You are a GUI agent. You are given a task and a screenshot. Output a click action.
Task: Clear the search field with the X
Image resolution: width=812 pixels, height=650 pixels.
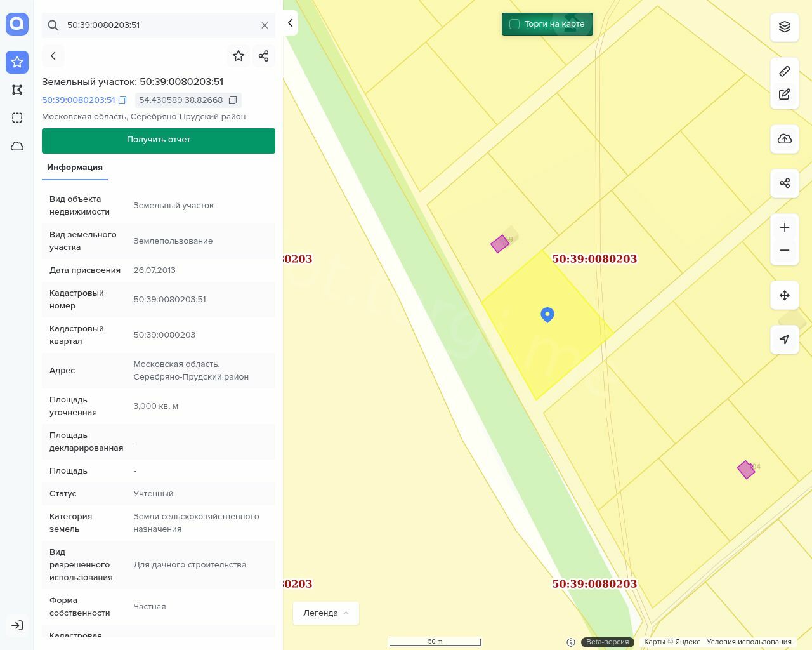(265, 25)
